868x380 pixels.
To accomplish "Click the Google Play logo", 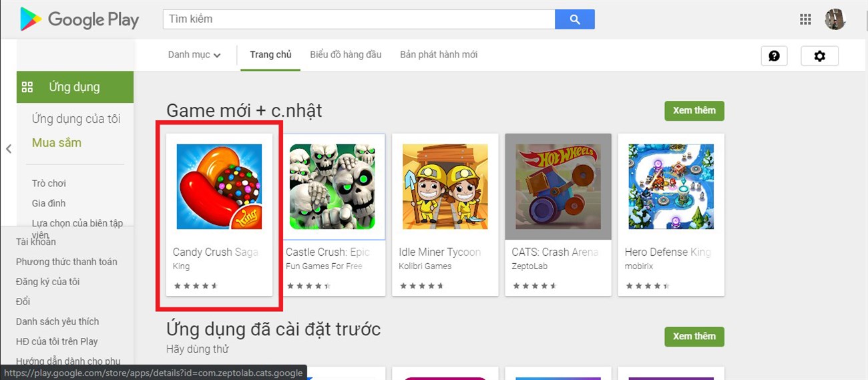I will (x=79, y=19).
